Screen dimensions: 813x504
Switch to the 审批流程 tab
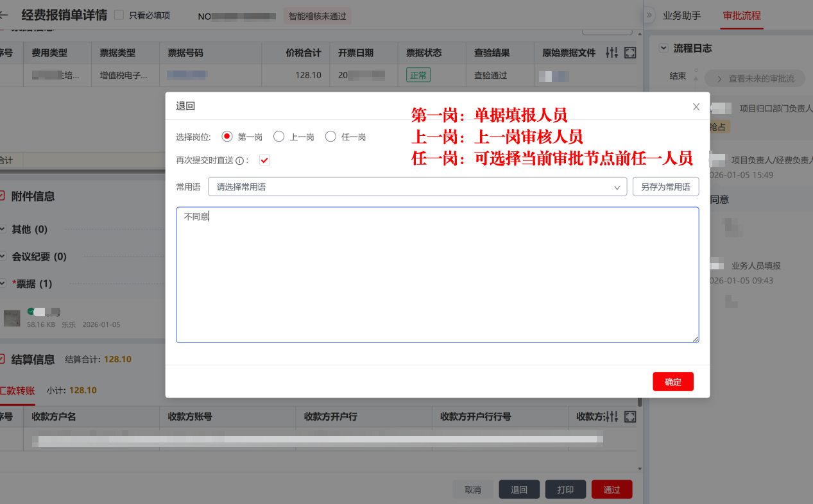pos(741,15)
